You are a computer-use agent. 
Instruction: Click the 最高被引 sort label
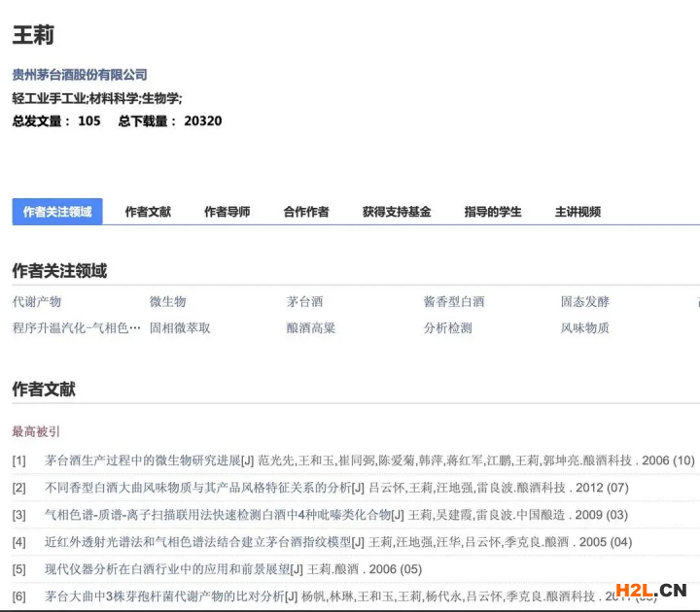click(36, 431)
